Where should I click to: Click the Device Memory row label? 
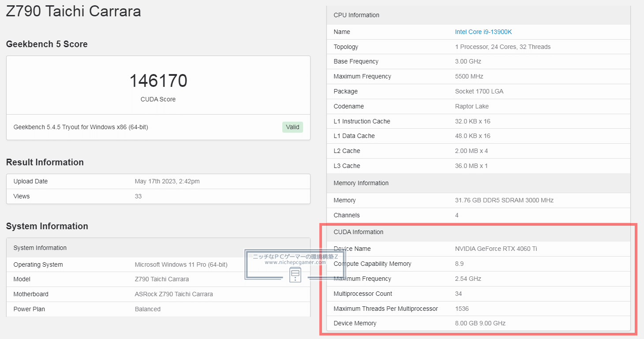(355, 323)
